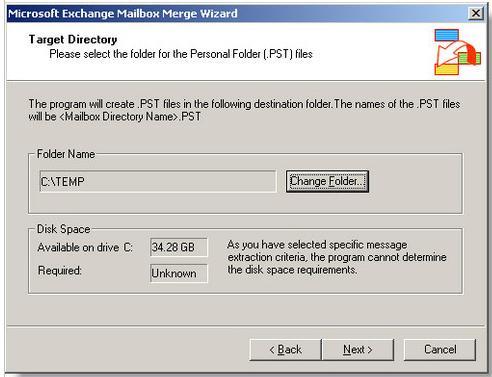Screen dimensions: 492x377
Task: Click the Folder Name group label
Action: (x=66, y=154)
